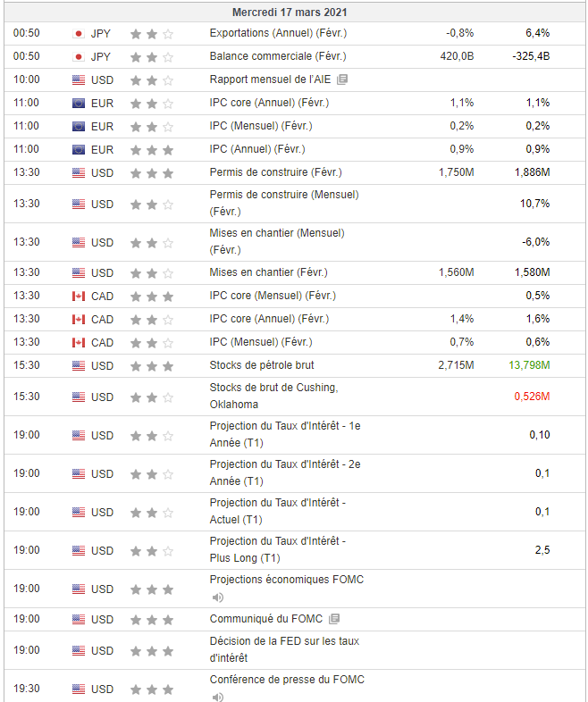Screen dimensions: 588x702
Task: Click the speaker icon under Projections économiques FOMC
Action: pyautogui.click(x=217, y=597)
